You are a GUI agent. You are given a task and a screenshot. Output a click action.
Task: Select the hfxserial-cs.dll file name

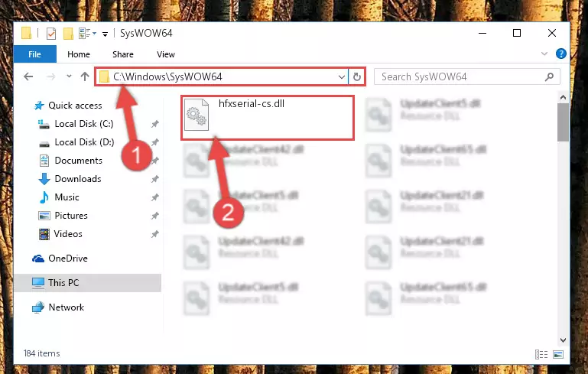click(x=252, y=103)
